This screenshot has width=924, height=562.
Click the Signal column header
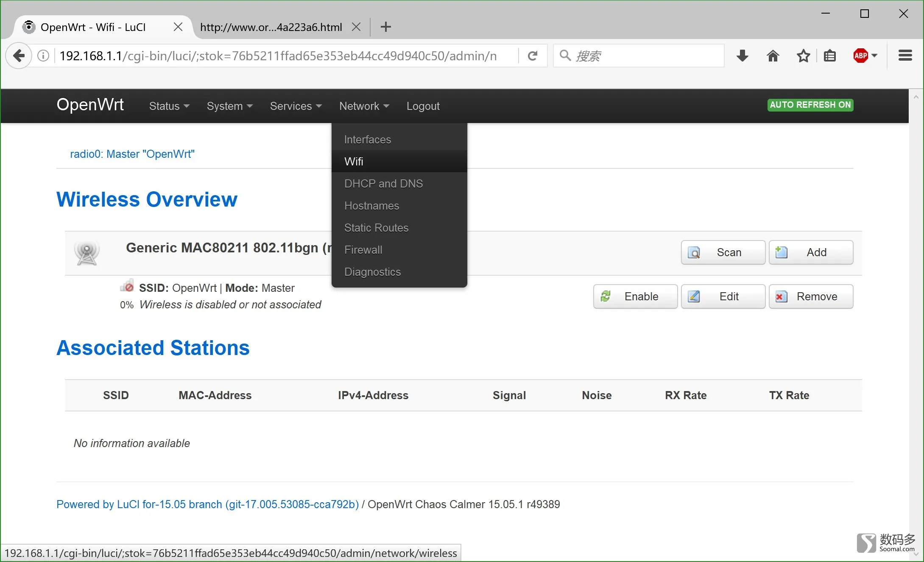coord(509,395)
